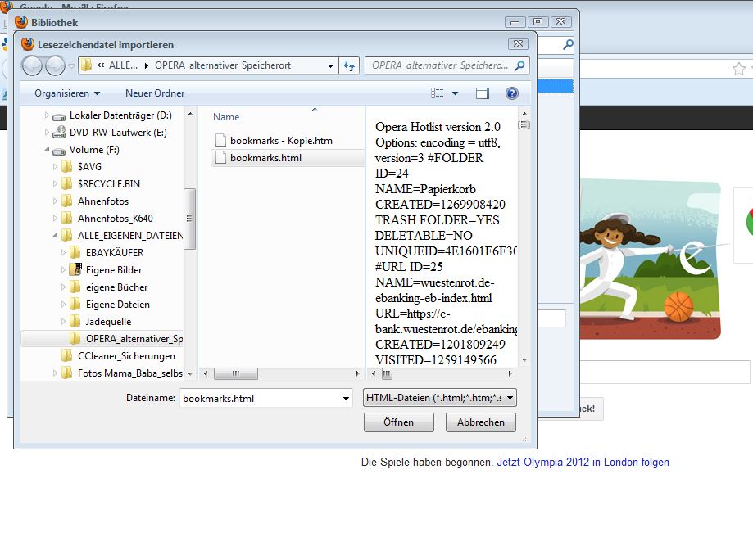Viewport: 753px width, 560px height.
Task: Click the Abbrechen button
Action: pyautogui.click(x=480, y=422)
